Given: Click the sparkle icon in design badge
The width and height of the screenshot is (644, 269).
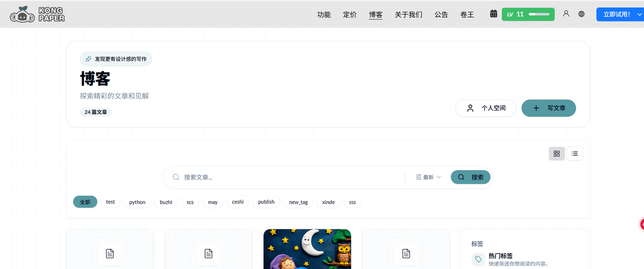Looking at the screenshot, I should [89, 59].
